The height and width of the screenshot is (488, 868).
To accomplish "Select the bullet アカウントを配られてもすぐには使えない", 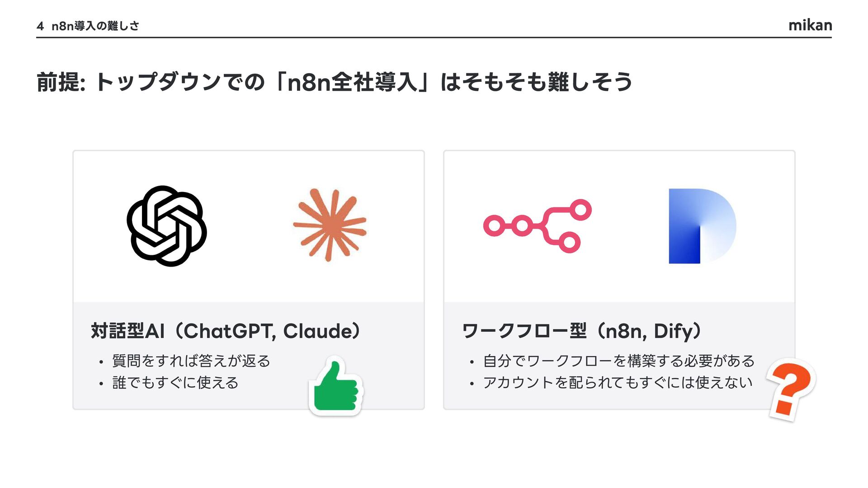I will tap(618, 383).
